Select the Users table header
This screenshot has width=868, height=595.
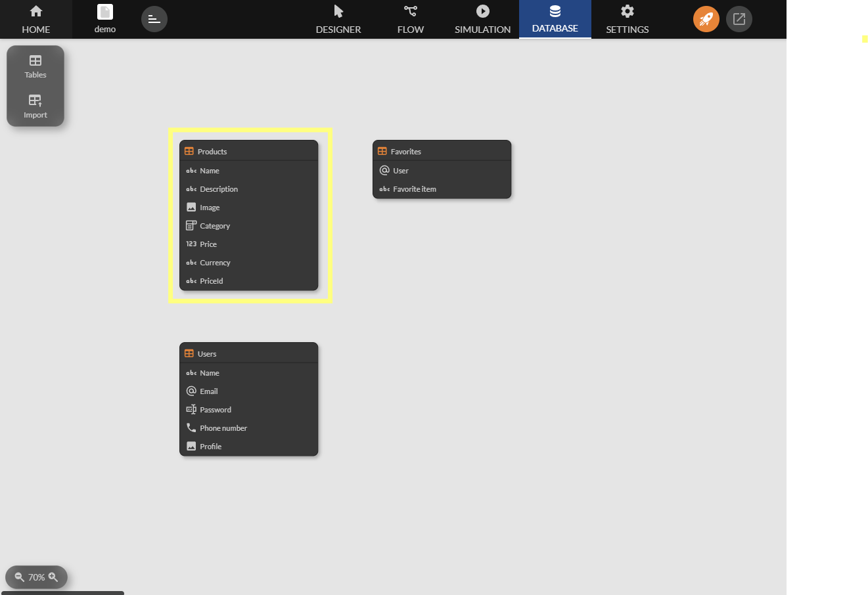coord(249,353)
